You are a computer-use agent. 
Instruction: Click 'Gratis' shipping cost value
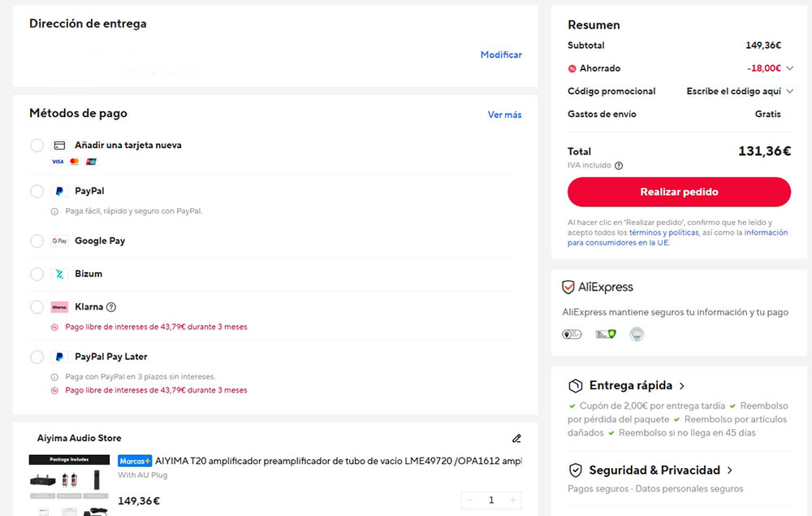pos(767,114)
